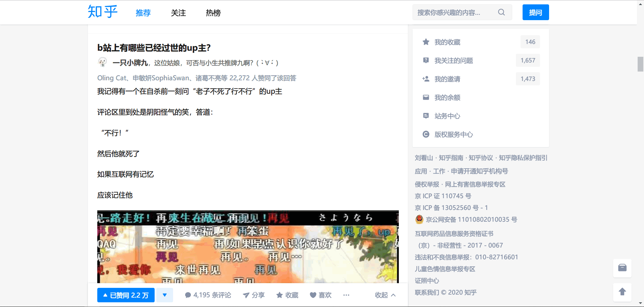Open the question title about deceased uploaders
Image resolution: width=644 pixels, height=307 pixels.
[154, 48]
